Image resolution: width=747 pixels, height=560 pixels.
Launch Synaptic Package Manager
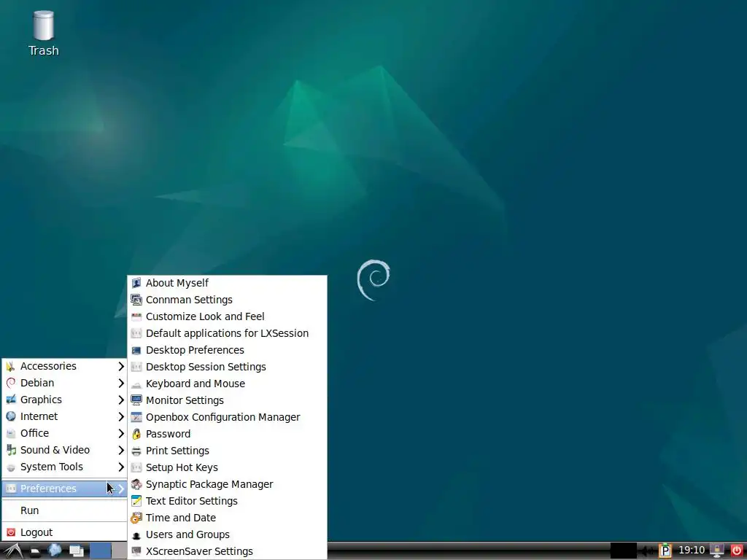[228, 484]
